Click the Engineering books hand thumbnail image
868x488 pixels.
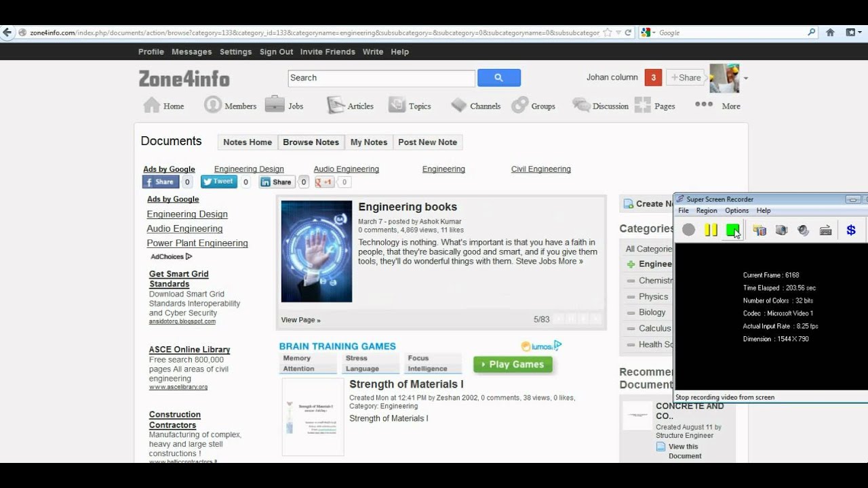click(x=317, y=251)
